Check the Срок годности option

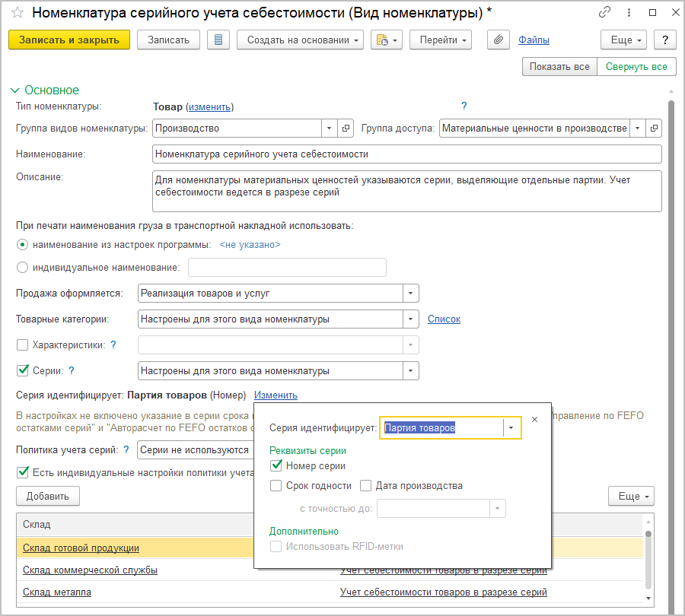[x=276, y=486]
